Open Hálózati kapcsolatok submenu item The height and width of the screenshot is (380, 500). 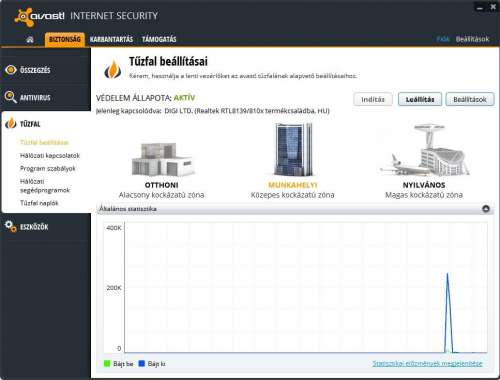point(50,156)
